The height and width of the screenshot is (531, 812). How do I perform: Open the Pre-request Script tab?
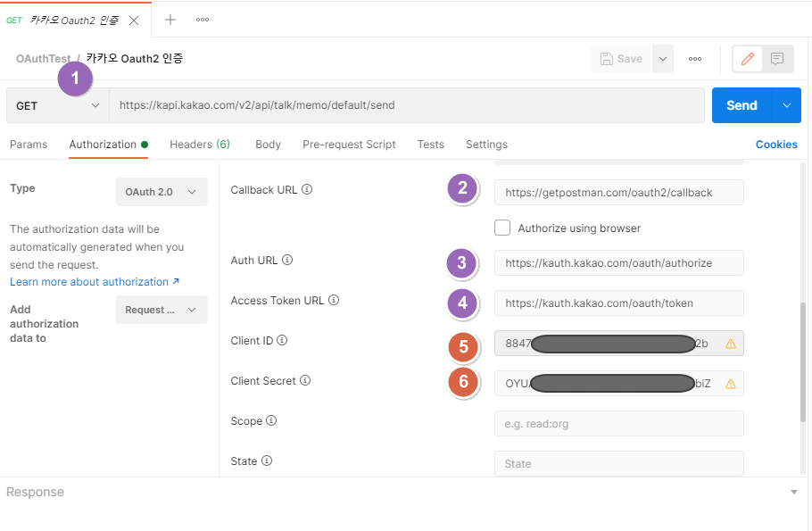[x=349, y=145]
